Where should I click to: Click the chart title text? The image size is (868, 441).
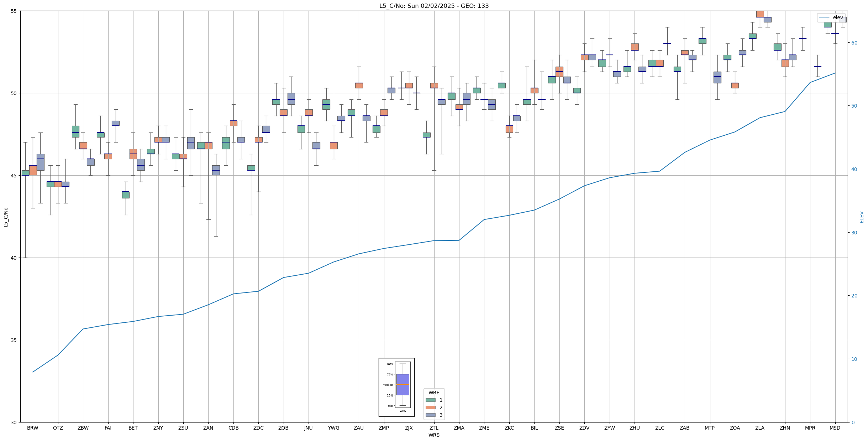[x=434, y=6]
